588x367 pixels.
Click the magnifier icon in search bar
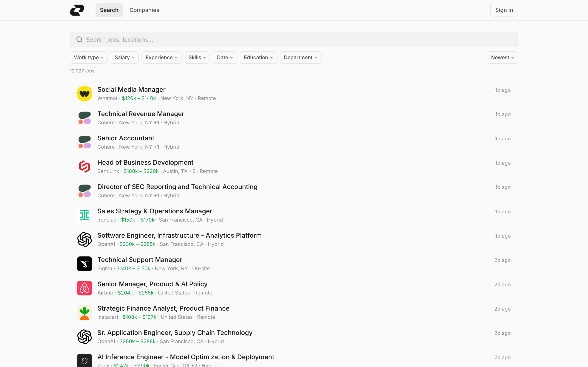tap(79, 39)
